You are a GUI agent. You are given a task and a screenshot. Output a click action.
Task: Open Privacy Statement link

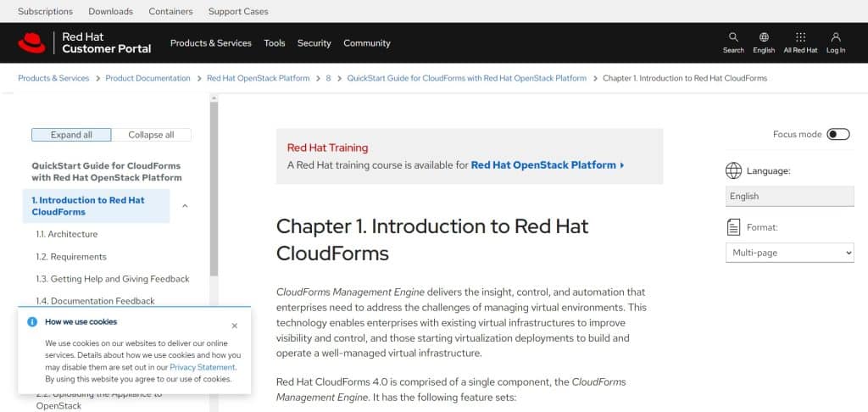pyautogui.click(x=203, y=367)
